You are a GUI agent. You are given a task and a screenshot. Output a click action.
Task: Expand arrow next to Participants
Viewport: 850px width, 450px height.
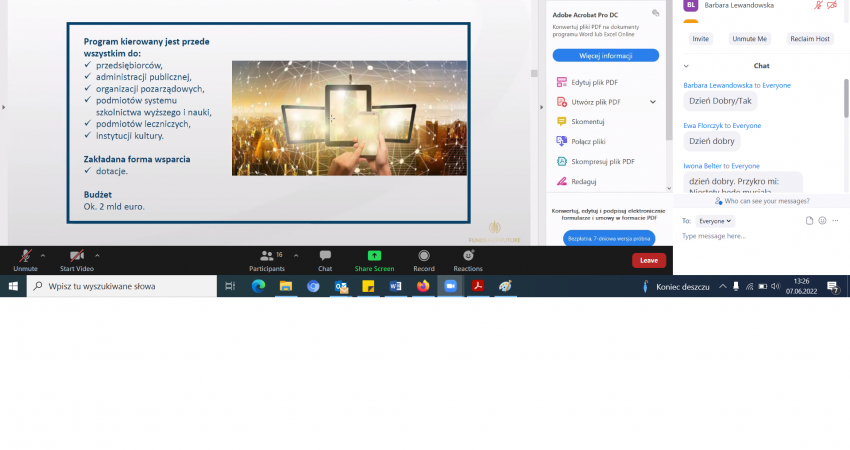coord(296,255)
